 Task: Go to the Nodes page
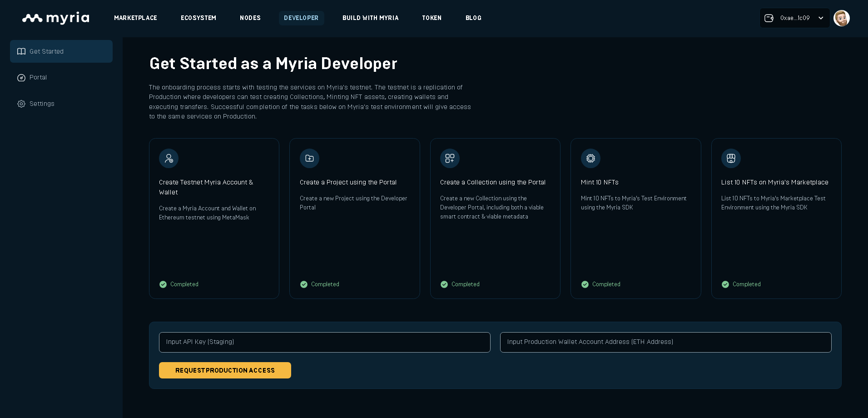coord(250,18)
